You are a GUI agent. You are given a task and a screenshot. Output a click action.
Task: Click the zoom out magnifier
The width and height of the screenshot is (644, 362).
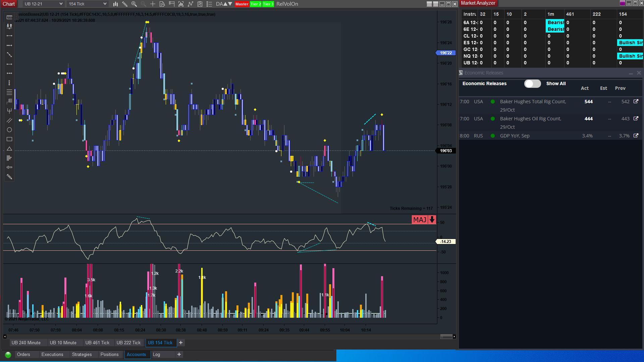click(x=144, y=4)
